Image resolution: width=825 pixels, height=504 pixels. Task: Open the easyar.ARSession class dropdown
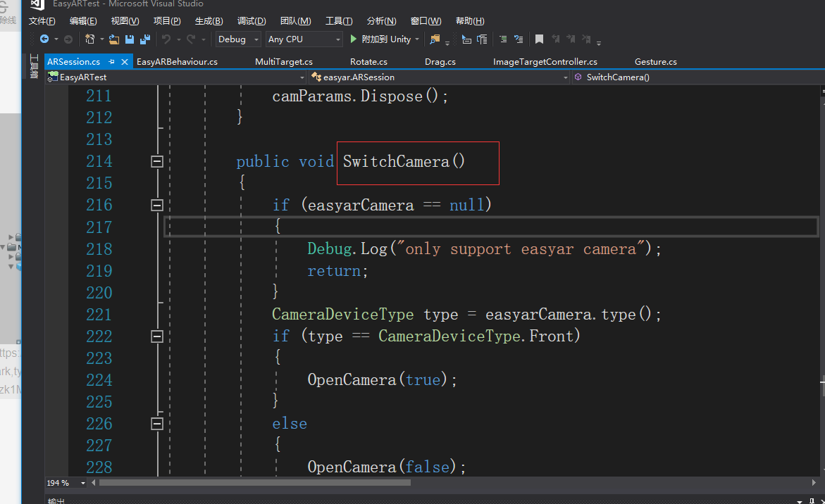[x=440, y=77]
